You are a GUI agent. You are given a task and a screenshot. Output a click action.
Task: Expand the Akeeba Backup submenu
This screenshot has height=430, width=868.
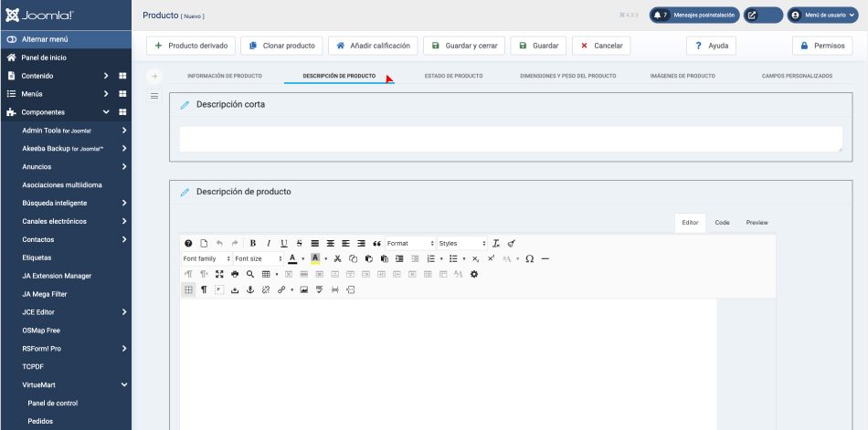[124, 148]
